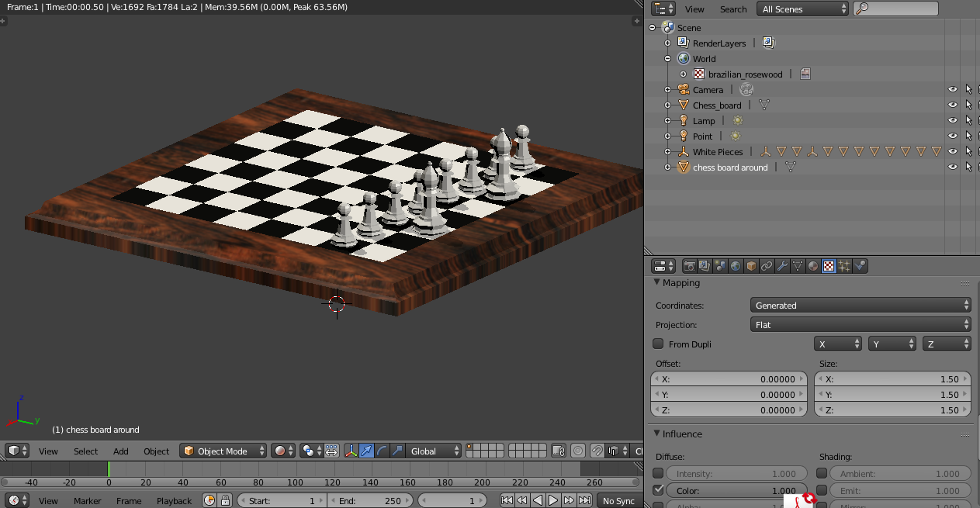Screen dimensions: 980x508
Task: Open the Object (cube) properties tab
Action: pos(751,266)
